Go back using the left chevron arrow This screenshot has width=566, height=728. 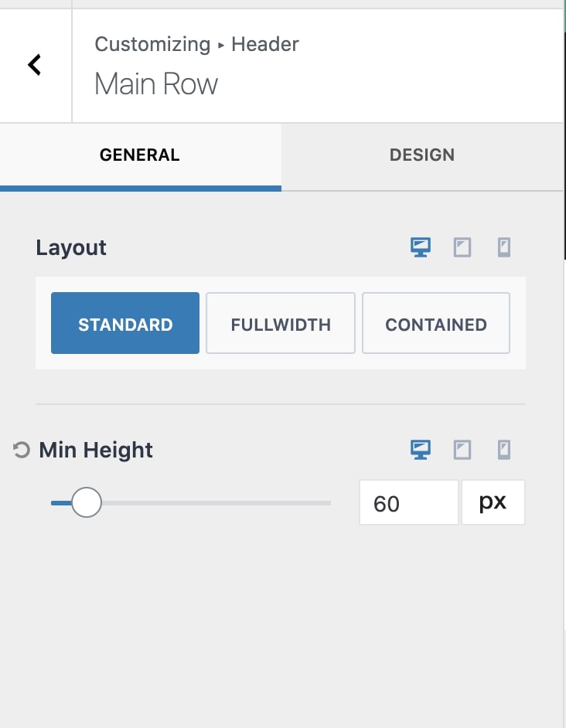35,65
